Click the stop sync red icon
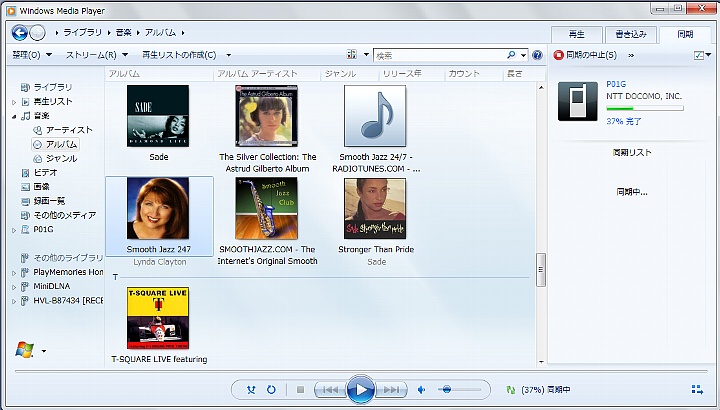This screenshot has height=410, width=720. pyautogui.click(x=558, y=55)
